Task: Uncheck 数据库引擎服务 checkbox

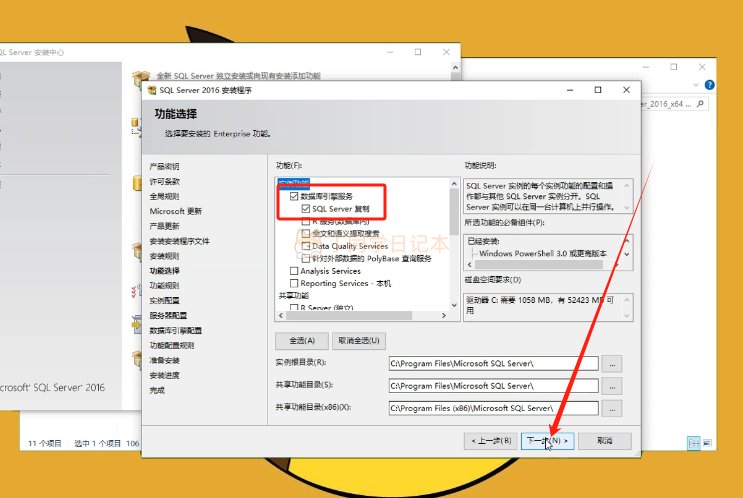Action: (x=294, y=196)
